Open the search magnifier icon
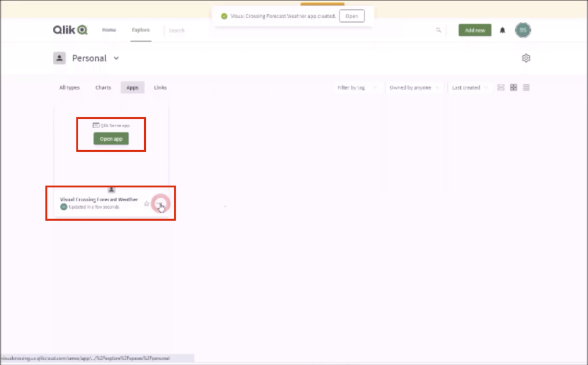The width and height of the screenshot is (588, 365). point(438,30)
